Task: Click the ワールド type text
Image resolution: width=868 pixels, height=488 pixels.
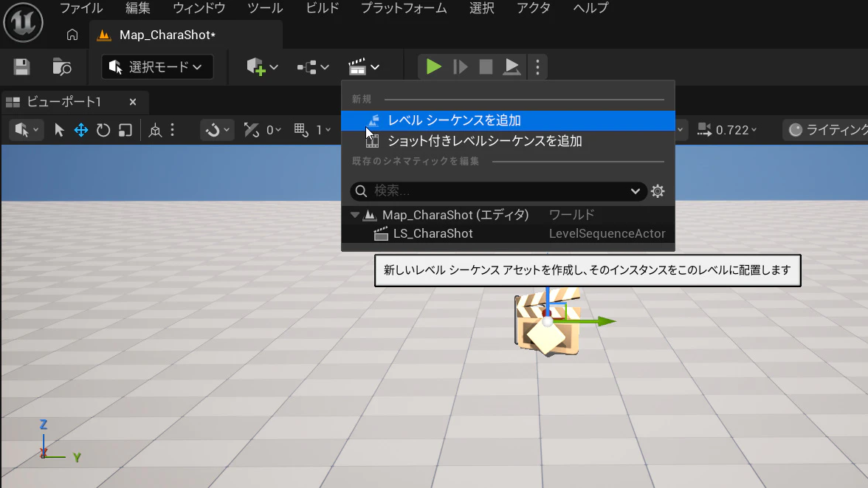Action: pos(572,215)
